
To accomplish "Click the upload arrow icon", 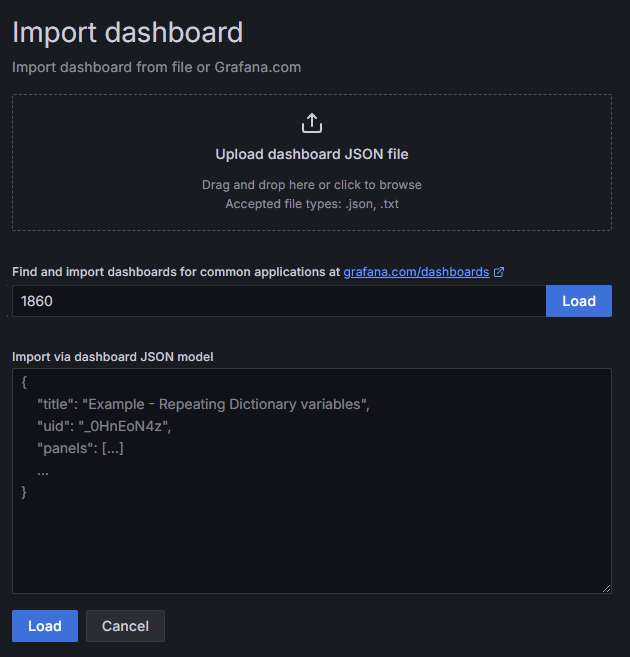I will [x=312, y=123].
